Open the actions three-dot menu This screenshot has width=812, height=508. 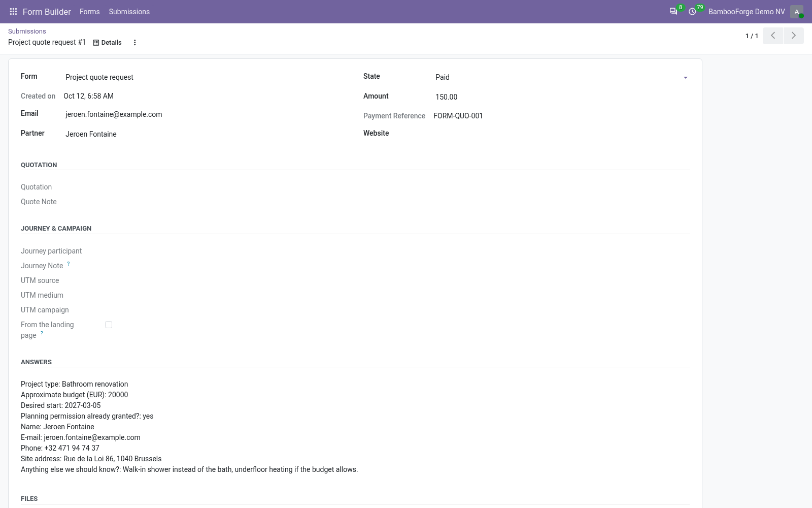[134, 43]
